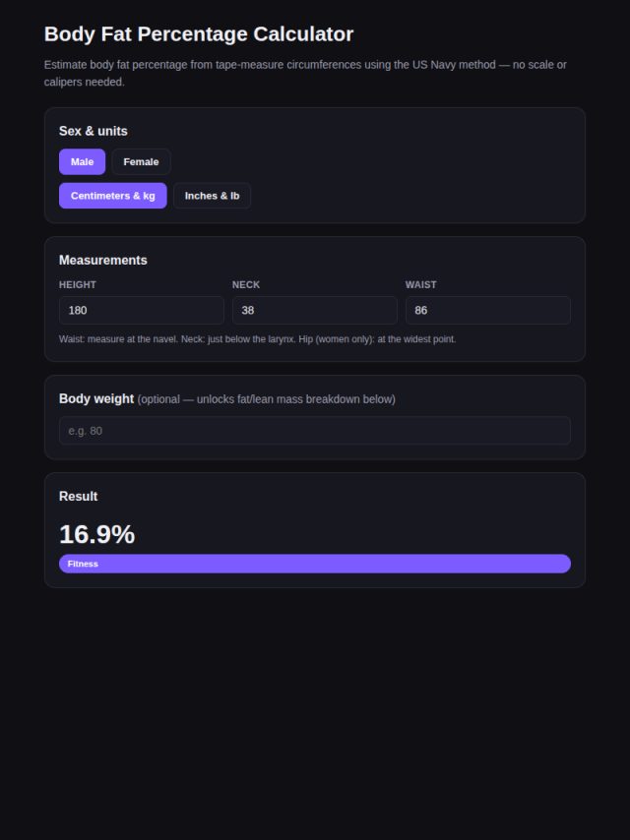Switch units to Inches & lb
Screen dimensions: 630x840
click(212, 196)
